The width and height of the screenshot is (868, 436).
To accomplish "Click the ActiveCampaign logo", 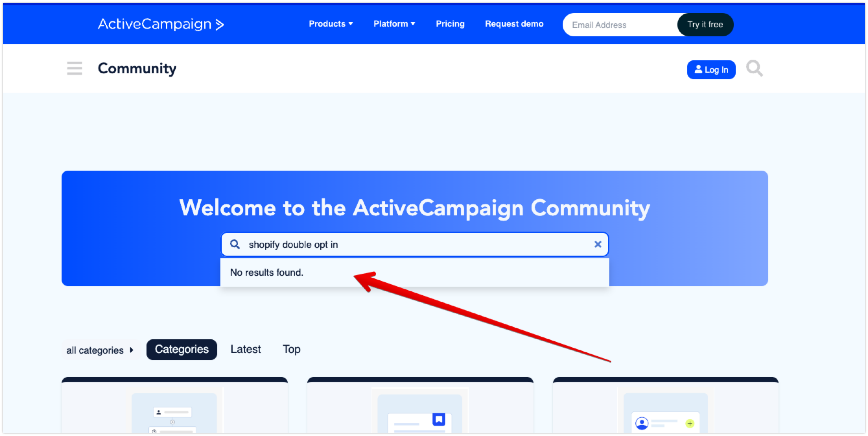I will tap(161, 24).
